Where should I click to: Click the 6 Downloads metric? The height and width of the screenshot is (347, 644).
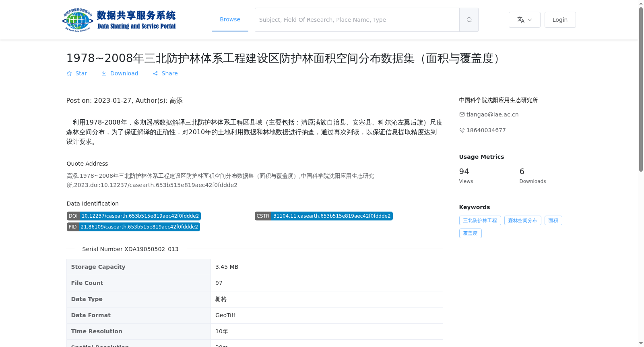(x=533, y=175)
